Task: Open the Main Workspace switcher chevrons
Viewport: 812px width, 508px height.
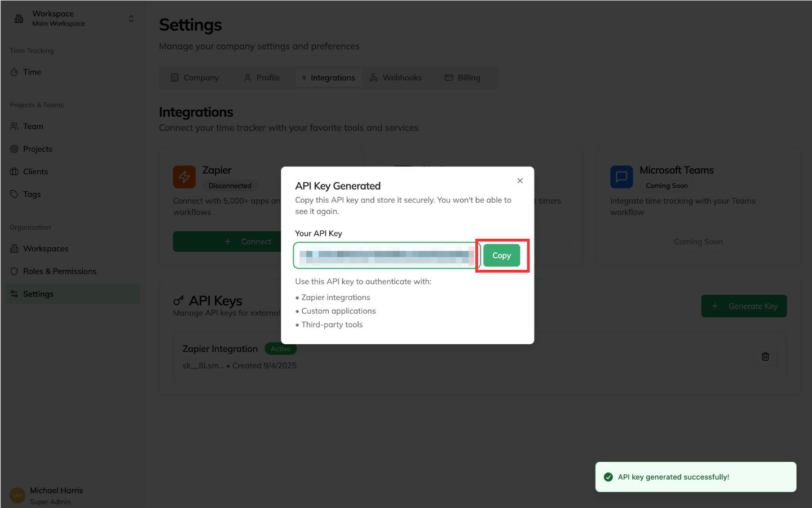Action: pos(131,18)
